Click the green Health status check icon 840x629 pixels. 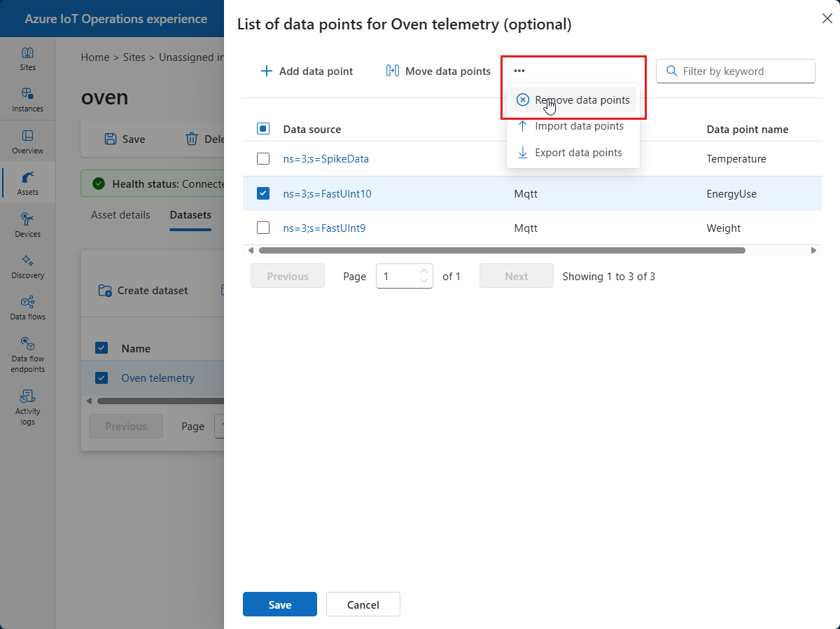coord(99,184)
